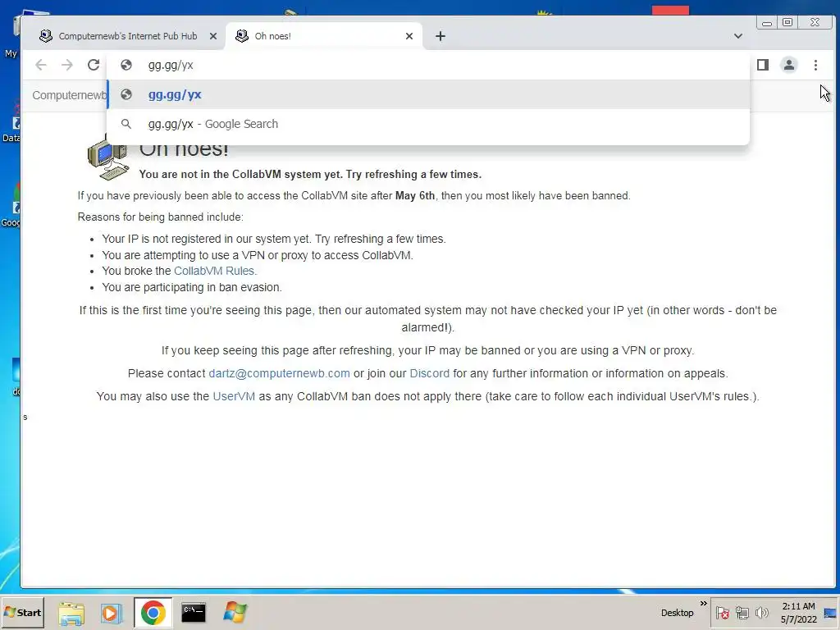The width and height of the screenshot is (840, 630).
Task: Open the tab search chevron dropdown
Action: point(738,36)
